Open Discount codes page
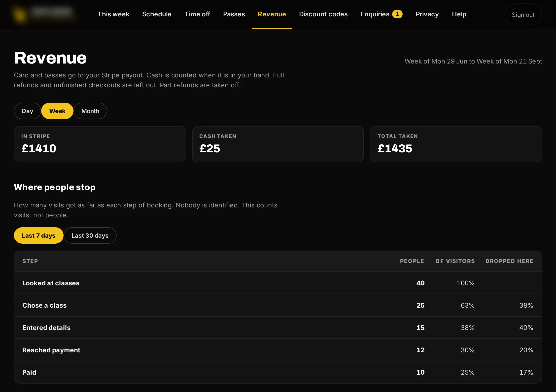 (x=323, y=14)
